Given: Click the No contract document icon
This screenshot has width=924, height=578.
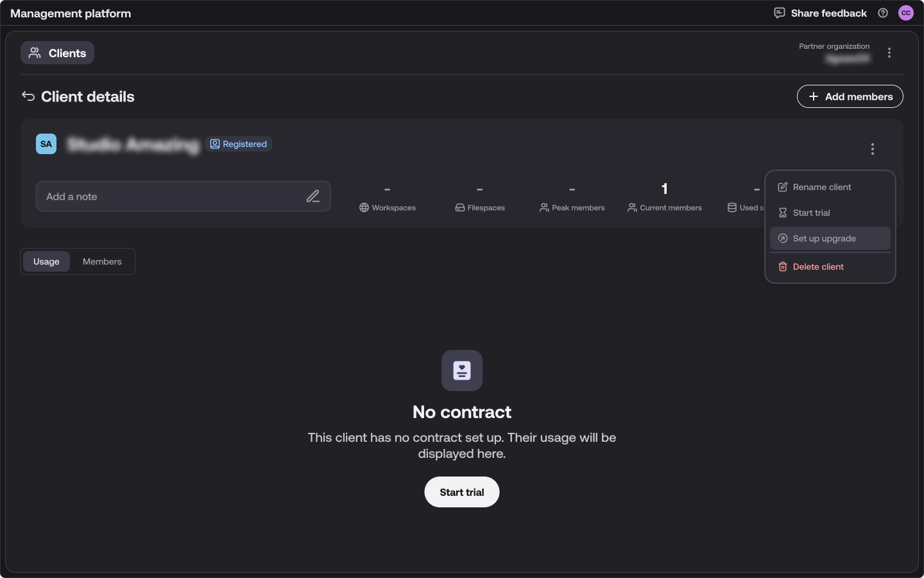Looking at the screenshot, I should point(462,371).
